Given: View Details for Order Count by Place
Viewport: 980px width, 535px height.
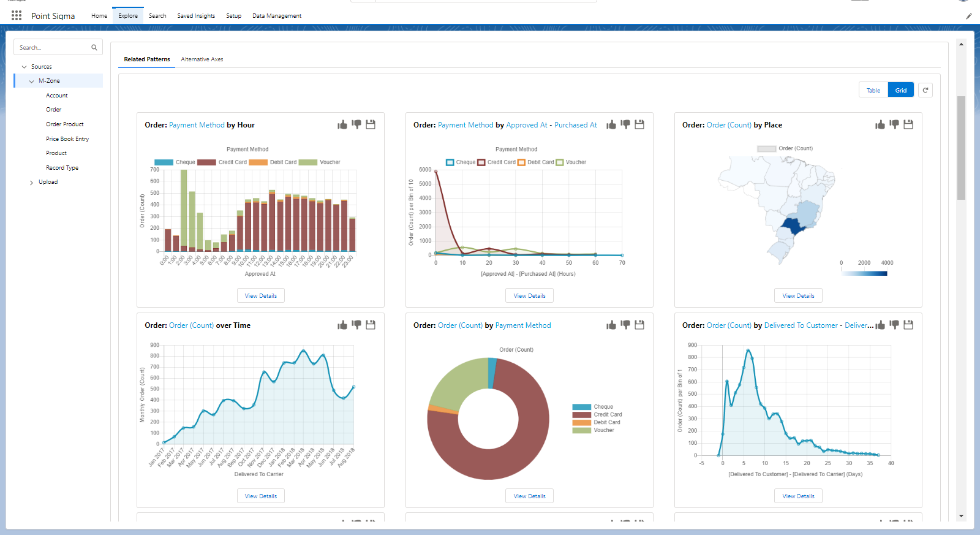Looking at the screenshot, I should tap(798, 296).
